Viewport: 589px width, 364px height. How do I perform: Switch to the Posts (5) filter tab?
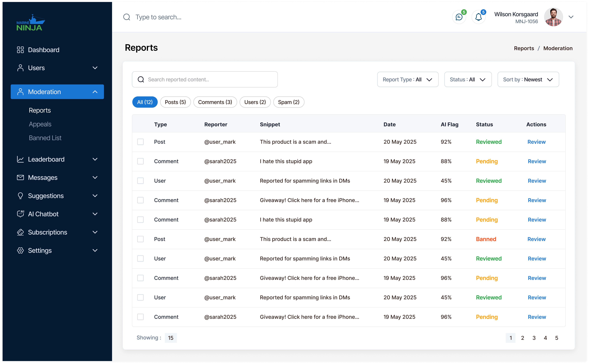pyautogui.click(x=175, y=102)
